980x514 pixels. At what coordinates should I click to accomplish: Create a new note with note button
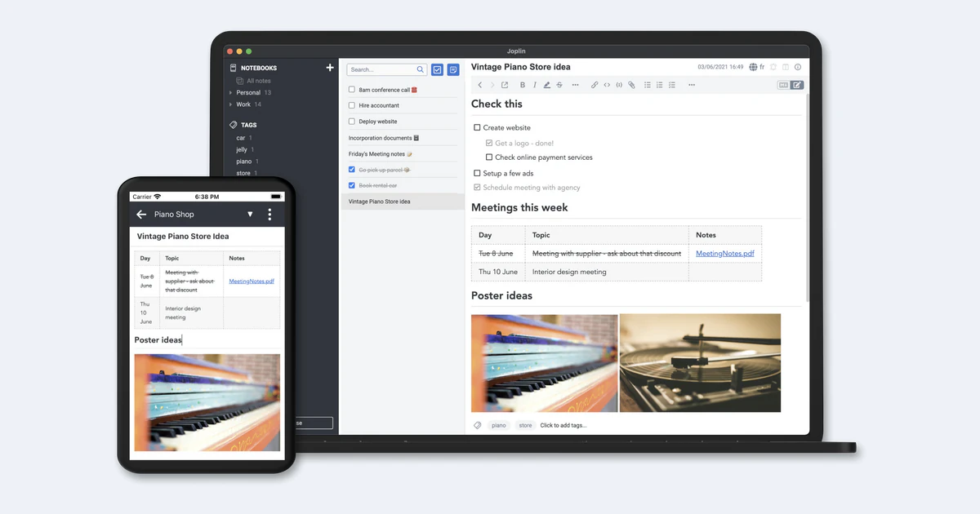coord(453,70)
